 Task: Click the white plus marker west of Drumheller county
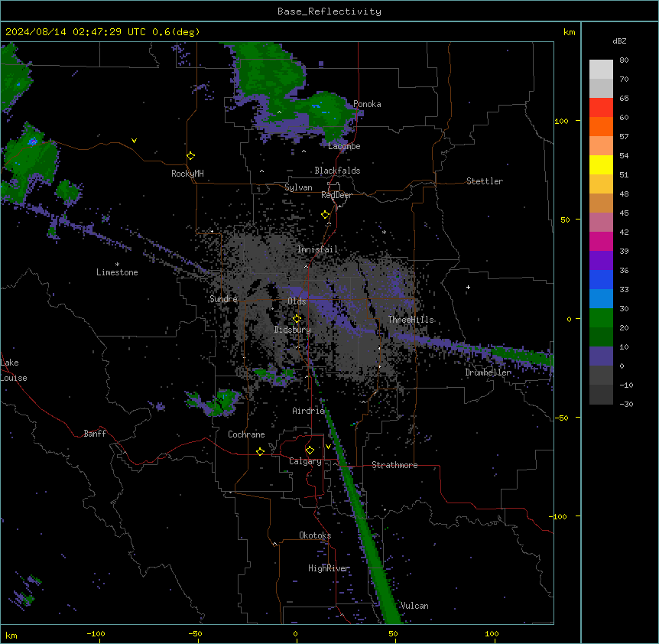(x=468, y=287)
